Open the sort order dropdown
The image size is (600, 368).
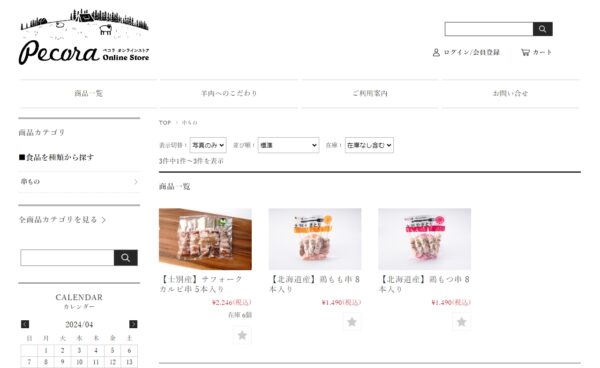pyautogui.click(x=288, y=145)
